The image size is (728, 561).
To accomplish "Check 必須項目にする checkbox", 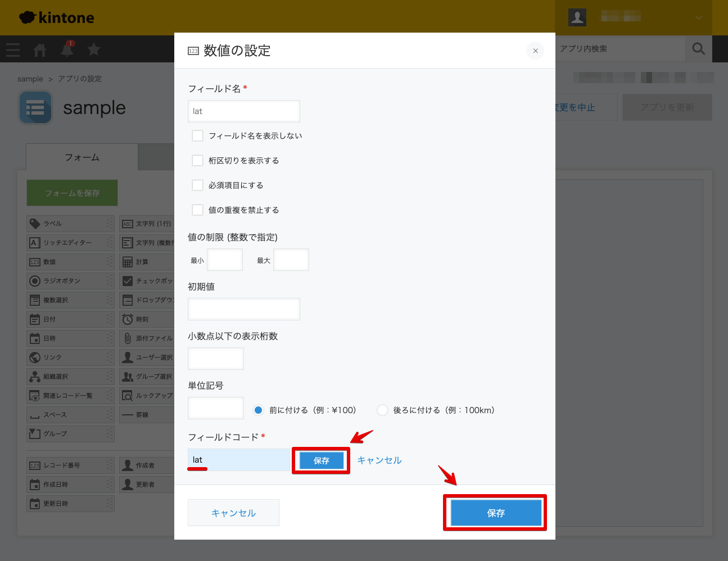I will click(x=197, y=185).
